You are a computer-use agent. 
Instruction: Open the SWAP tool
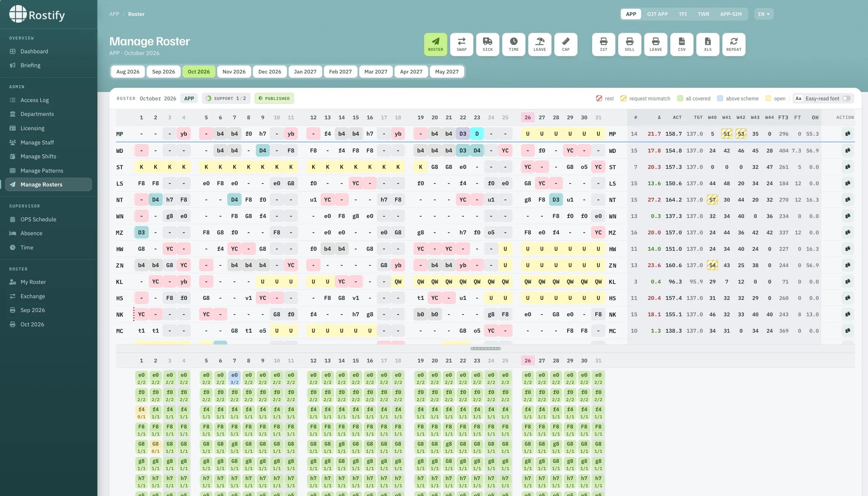(x=461, y=45)
